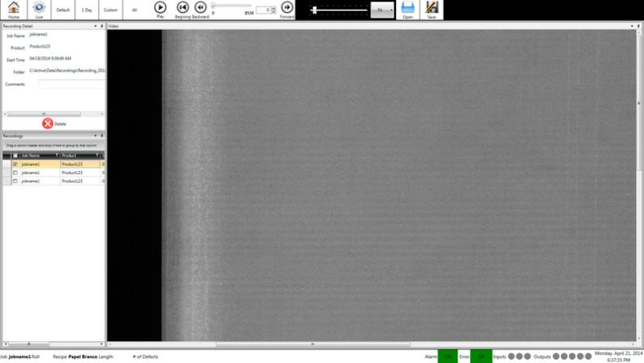This screenshot has width=644, height=363.
Task: Uncheck the first jobname1 recording checkbox
Action: [15, 164]
